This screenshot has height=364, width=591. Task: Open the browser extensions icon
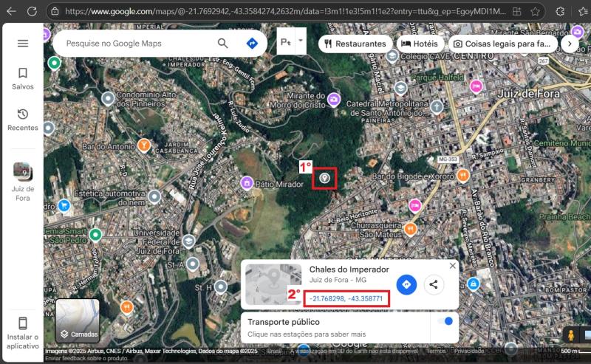[x=560, y=11]
